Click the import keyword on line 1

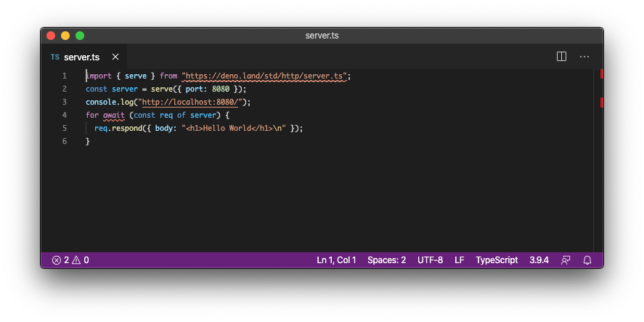pos(99,76)
